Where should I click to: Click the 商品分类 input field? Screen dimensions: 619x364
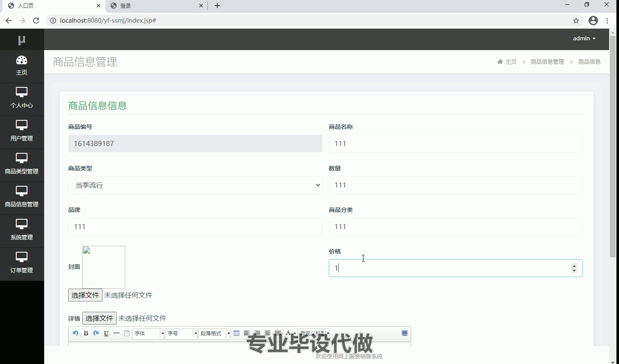pyautogui.click(x=456, y=227)
